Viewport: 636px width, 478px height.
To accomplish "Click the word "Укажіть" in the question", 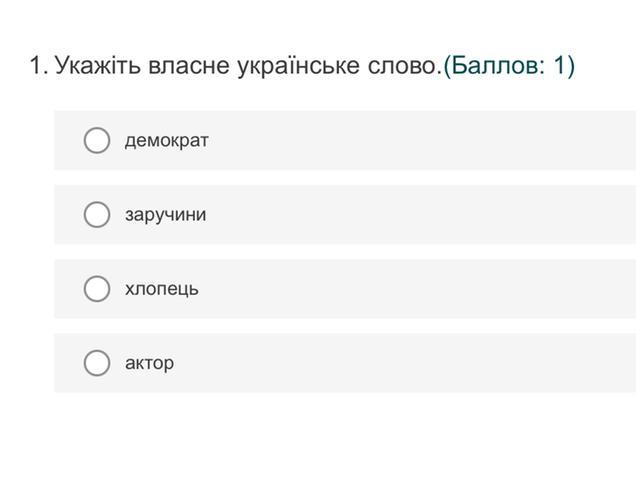I will pyautogui.click(x=98, y=66).
